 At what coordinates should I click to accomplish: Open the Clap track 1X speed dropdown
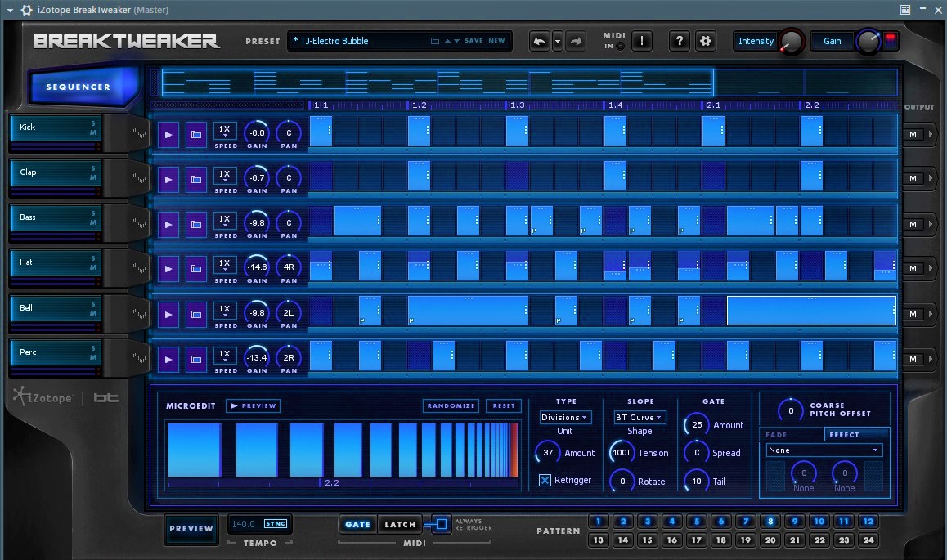point(225,177)
